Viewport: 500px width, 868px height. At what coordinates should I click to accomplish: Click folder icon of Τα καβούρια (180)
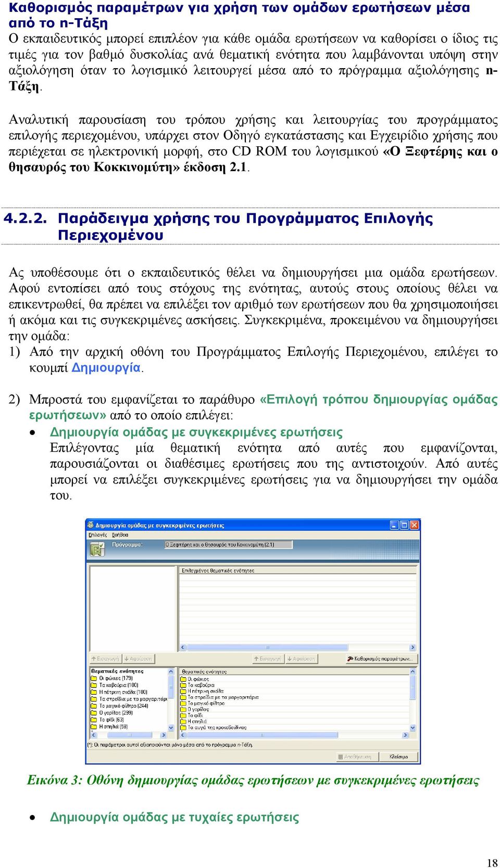94,685
